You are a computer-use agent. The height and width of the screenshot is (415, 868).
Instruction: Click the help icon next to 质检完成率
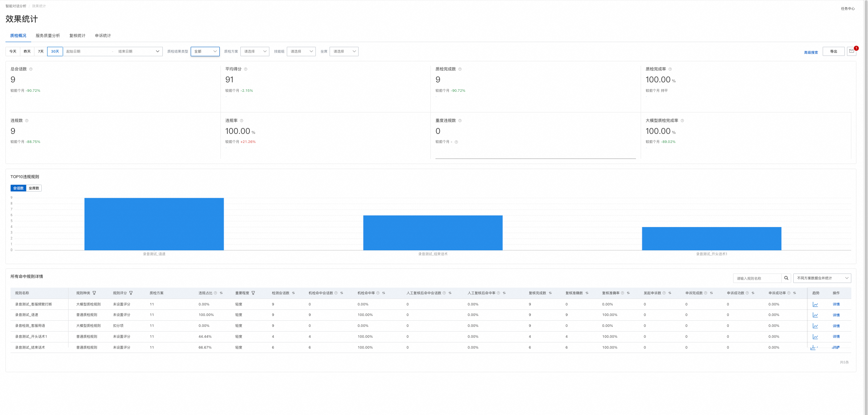tap(670, 69)
